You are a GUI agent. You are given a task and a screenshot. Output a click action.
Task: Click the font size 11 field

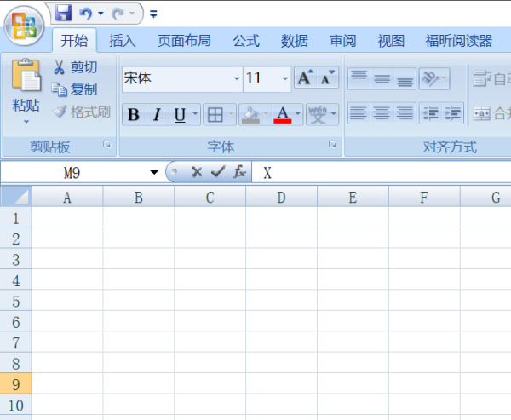click(262, 78)
